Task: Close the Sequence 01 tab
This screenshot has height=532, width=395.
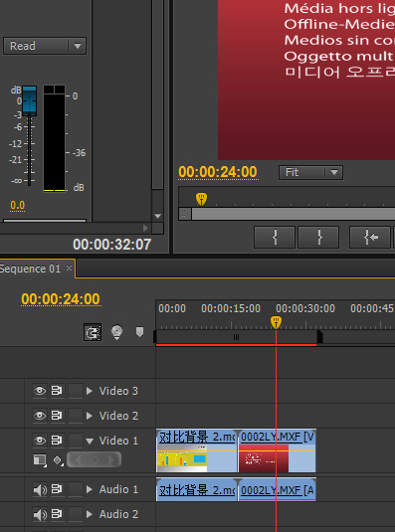Action: (69, 268)
